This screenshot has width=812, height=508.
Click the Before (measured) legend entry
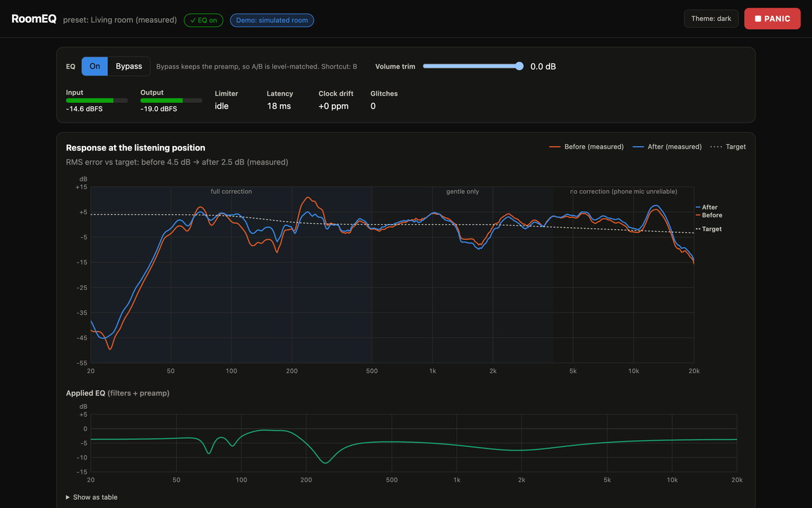click(587, 147)
